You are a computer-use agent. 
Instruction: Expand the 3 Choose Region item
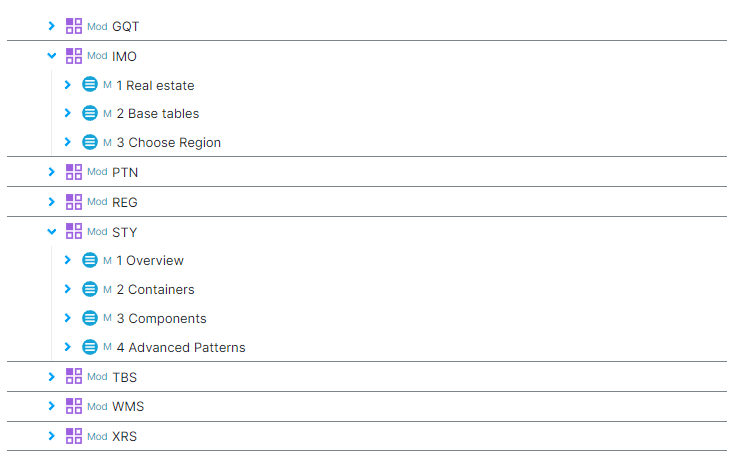point(67,142)
